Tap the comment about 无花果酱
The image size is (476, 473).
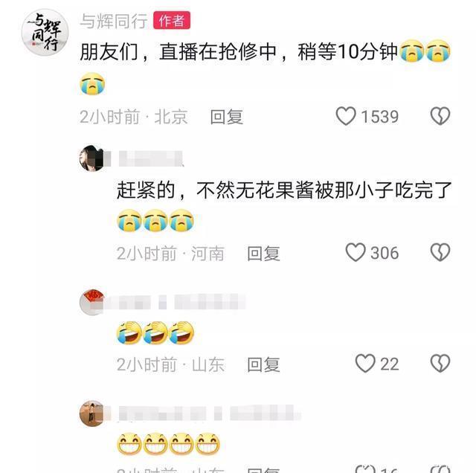[x=284, y=206]
